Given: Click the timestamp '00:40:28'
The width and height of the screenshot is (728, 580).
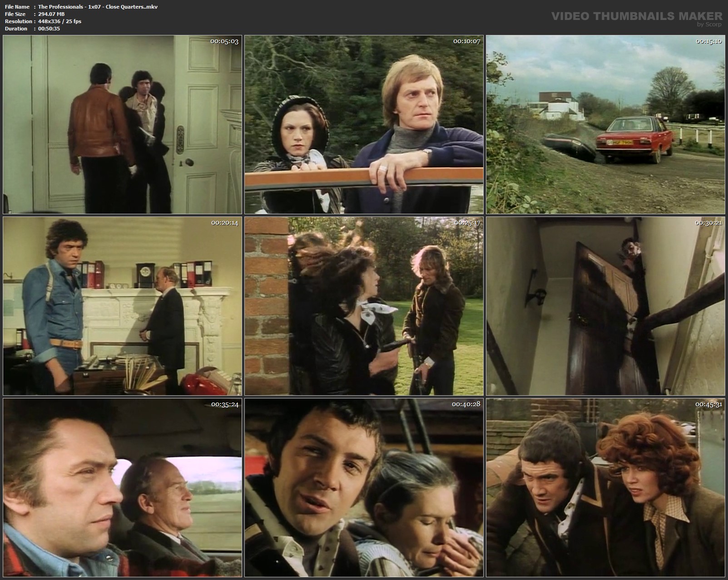Looking at the screenshot, I should [466, 404].
